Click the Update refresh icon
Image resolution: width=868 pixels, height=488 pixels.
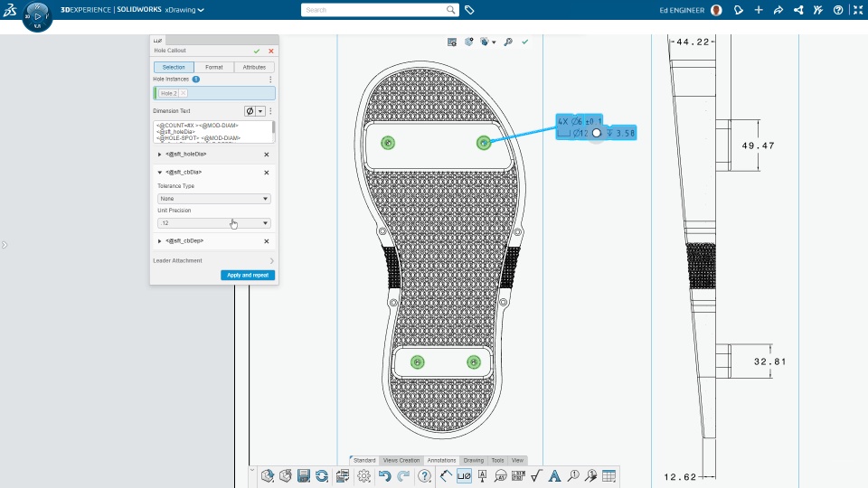[x=322, y=476]
